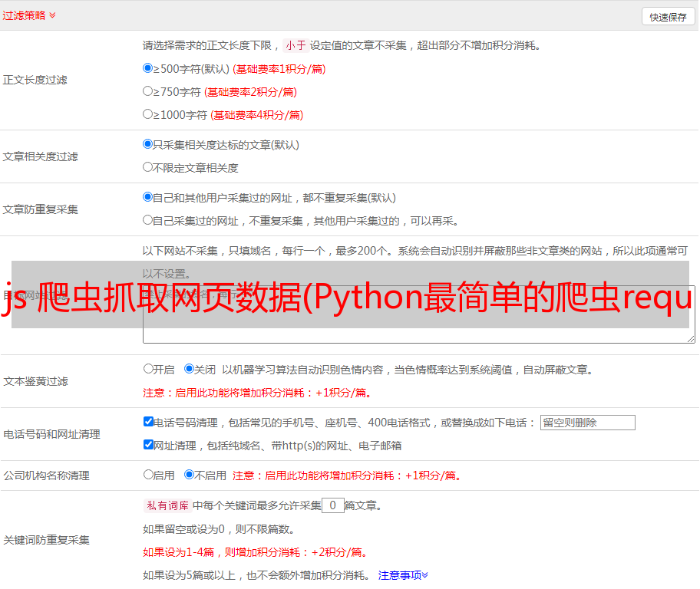Viewport: 700px width, 589px height.
Task: Expand the 注意事项 link
Action: point(403,575)
